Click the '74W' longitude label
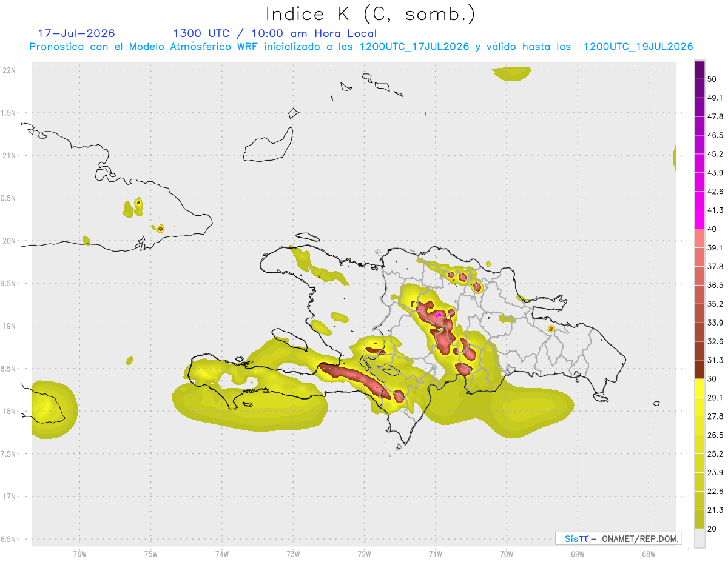Screen dimensions: 728x562 [x=222, y=554]
